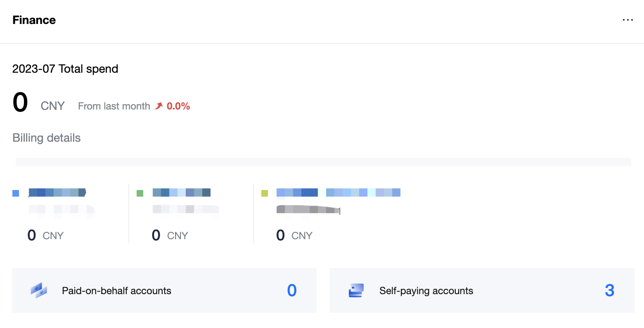Click the 2023-07 Total spend heading
Viewport: 644px width, 328px height.
65,69
